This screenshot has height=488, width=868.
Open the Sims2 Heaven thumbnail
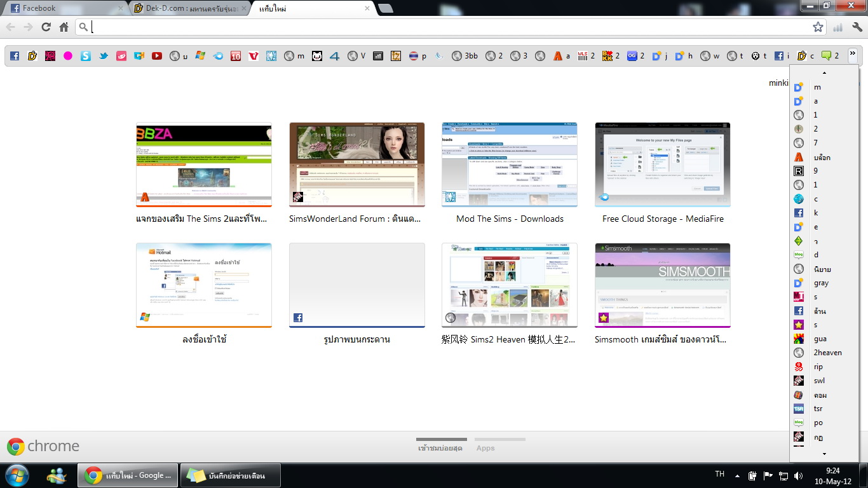(x=510, y=285)
